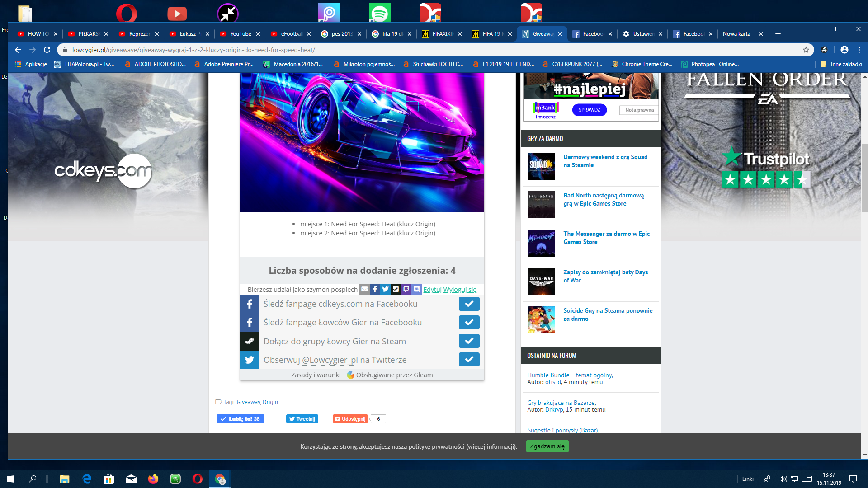Switch to the eFootball tab

pyautogui.click(x=290, y=34)
